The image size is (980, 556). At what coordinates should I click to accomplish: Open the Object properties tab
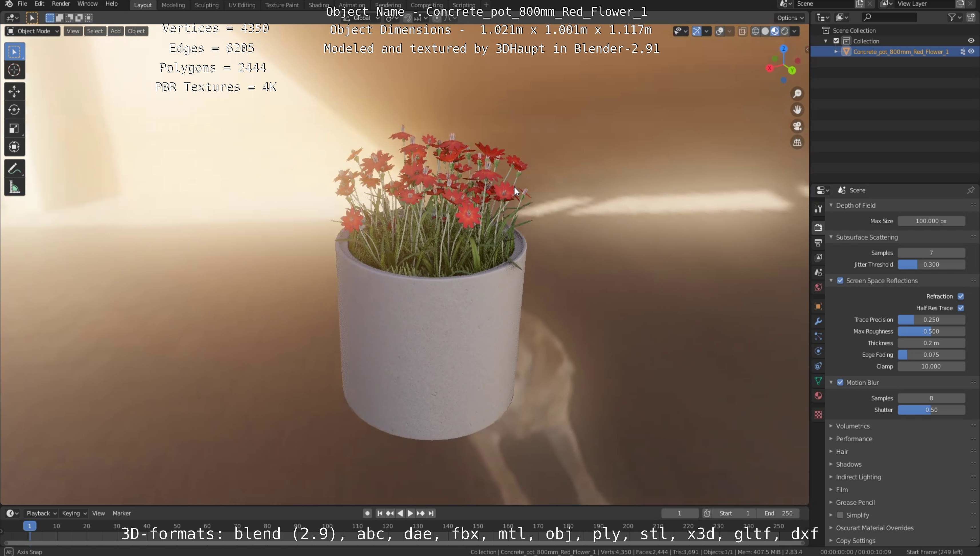[818, 306]
